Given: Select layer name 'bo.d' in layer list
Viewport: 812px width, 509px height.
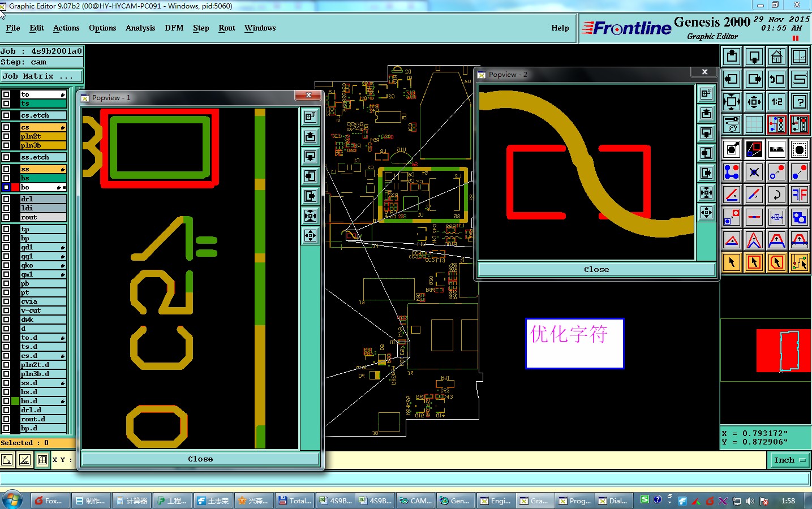Looking at the screenshot, I should pyautogui.click(x=43, y=401).
